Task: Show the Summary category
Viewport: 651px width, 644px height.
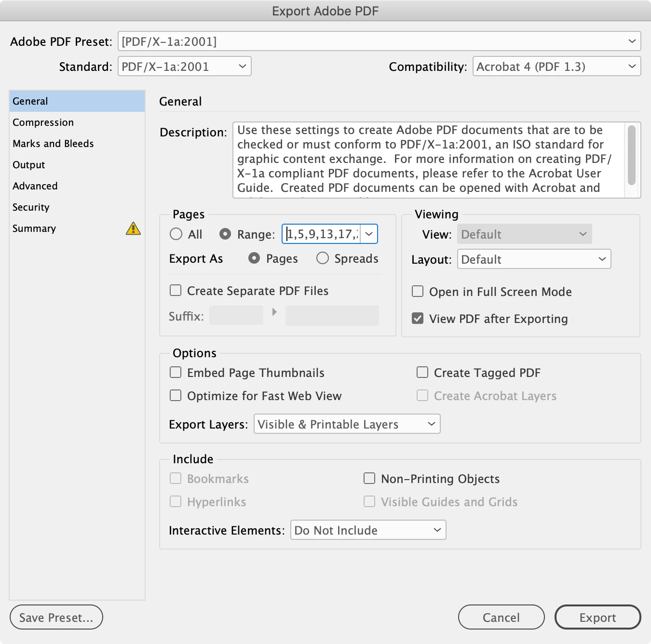Action: click(x=77, y=228)
